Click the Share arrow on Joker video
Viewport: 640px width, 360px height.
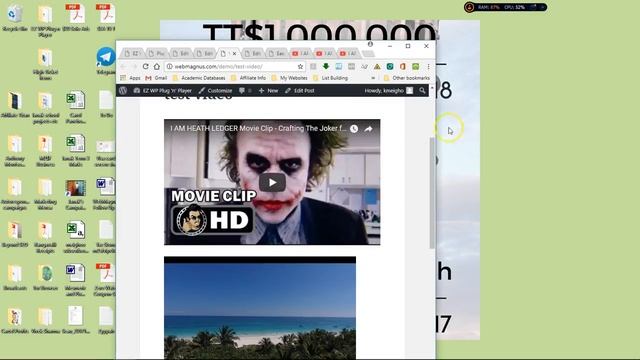point(368,129)
